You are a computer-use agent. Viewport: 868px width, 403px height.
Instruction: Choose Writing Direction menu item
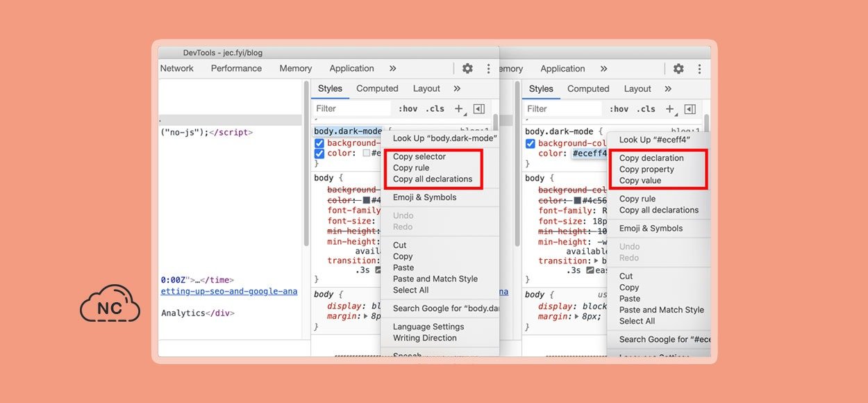point(425,338)
